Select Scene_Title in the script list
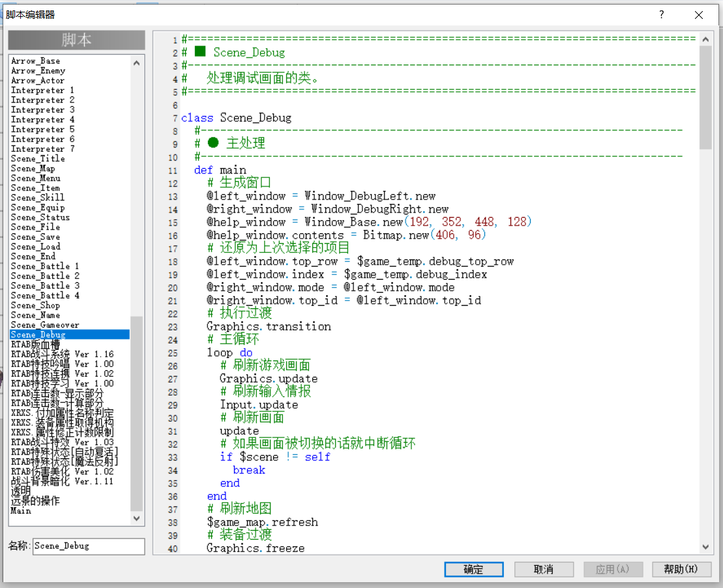The width and height of the screenshot is (723, 588). coord(38,158)
